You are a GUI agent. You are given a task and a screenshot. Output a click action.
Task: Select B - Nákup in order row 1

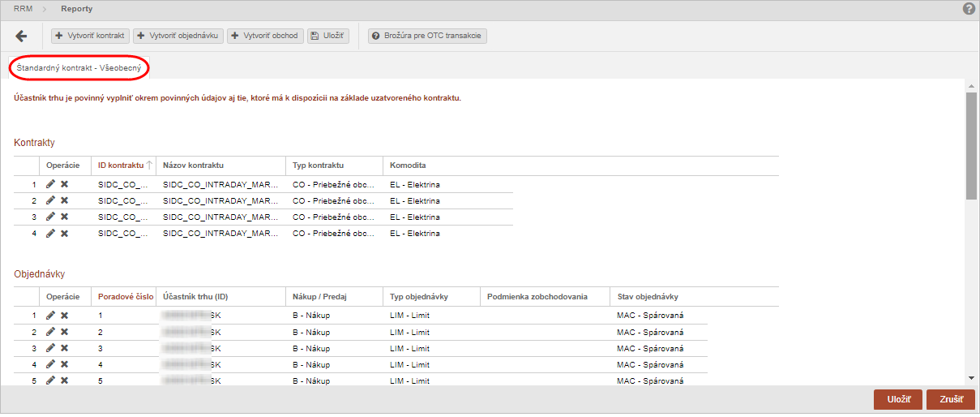point(311,316)
